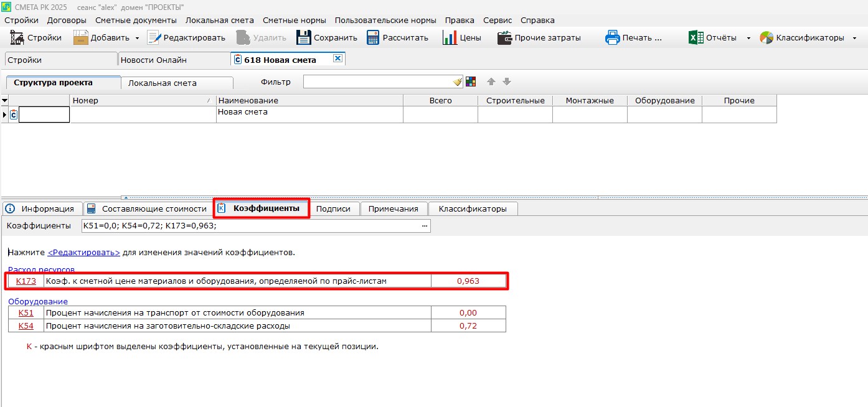The image size is (868, 407).
Task: Click into the Фильтр input field
Action: click(377, 82)
